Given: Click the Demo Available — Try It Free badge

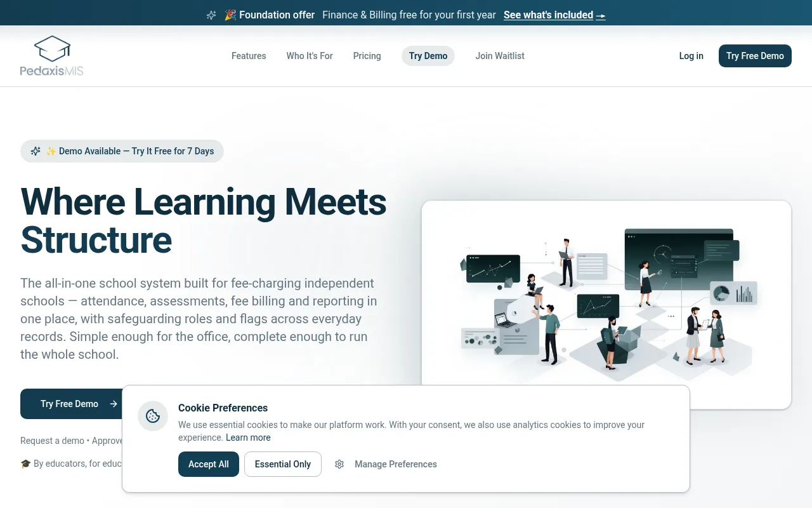Looking at the screenshot, I should coord(122,151).
